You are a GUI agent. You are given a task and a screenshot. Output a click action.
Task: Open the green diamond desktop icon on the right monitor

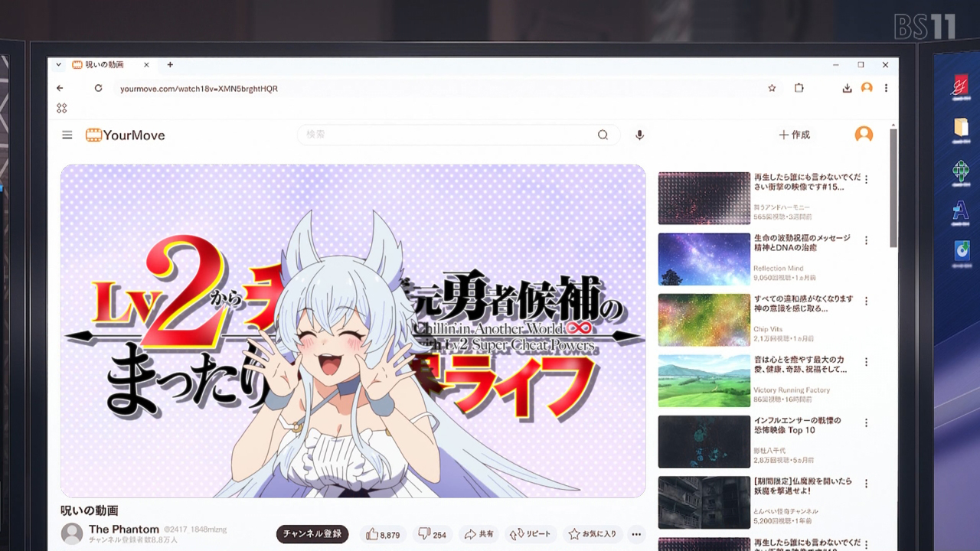tap(961, 171)
